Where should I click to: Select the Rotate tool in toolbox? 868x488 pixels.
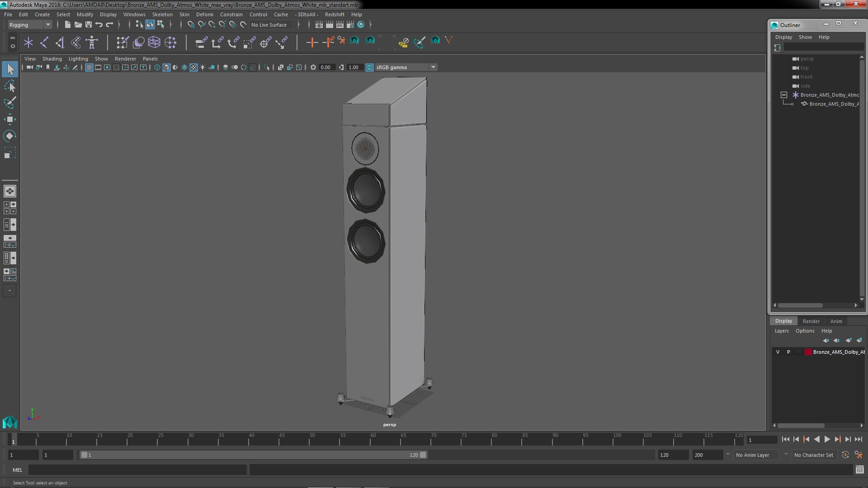9,136
